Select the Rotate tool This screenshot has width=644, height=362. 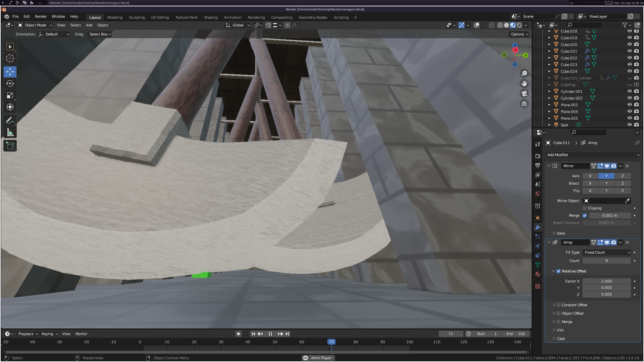pyautogui.click(x=10, y=83)
